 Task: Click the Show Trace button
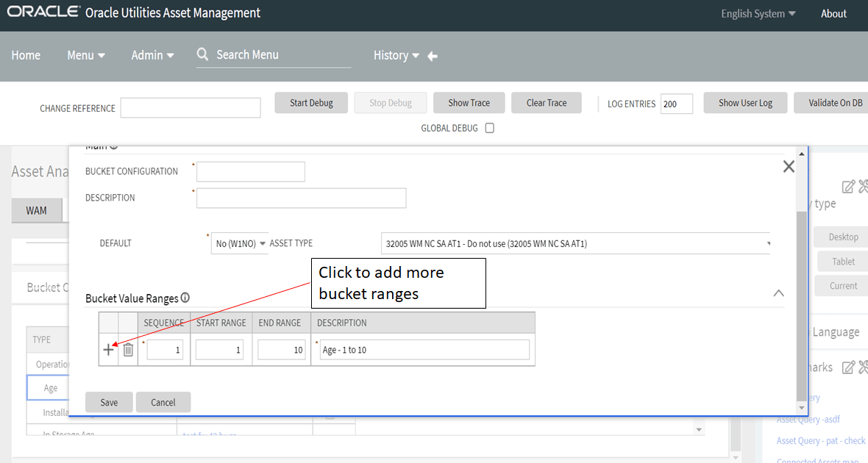pyautogui.click(x=469, y=102)
